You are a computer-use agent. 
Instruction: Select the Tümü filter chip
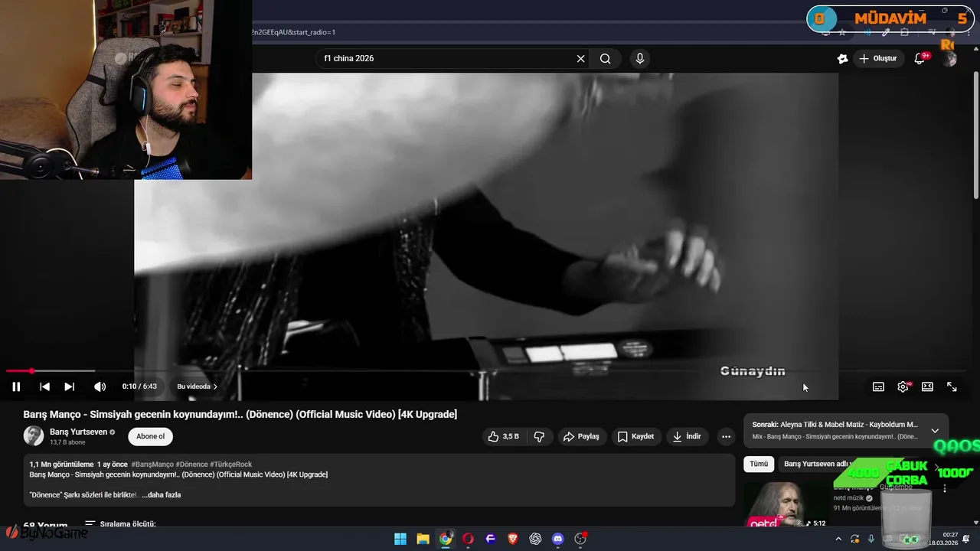(x=759, y=464)
